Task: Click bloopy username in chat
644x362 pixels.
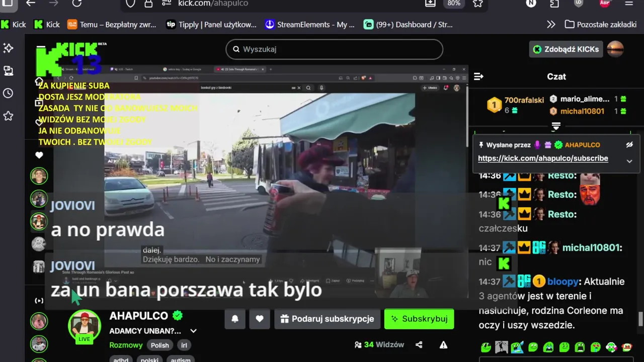Action: pyautogui.click(x=562, y=282)
